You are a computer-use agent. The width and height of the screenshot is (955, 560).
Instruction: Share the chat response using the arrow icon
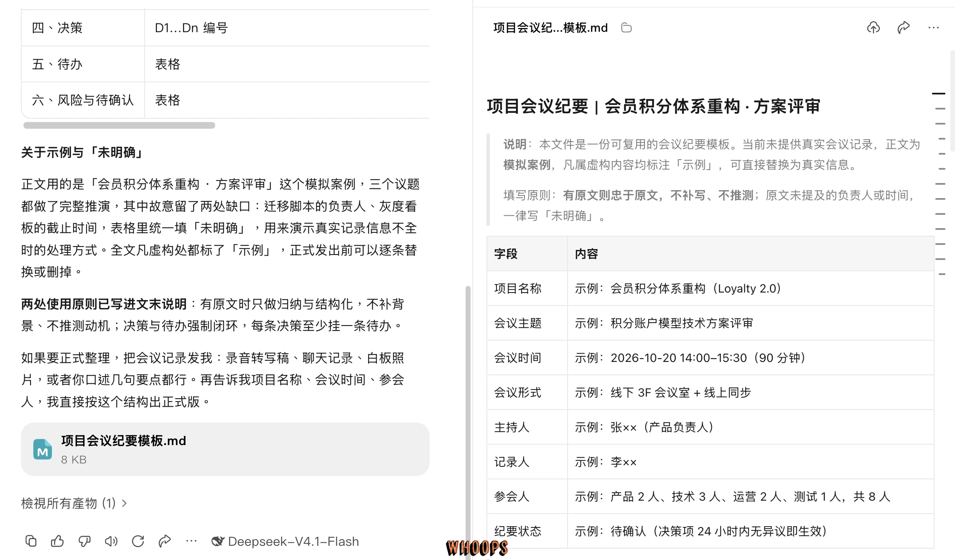pos(165,541)
